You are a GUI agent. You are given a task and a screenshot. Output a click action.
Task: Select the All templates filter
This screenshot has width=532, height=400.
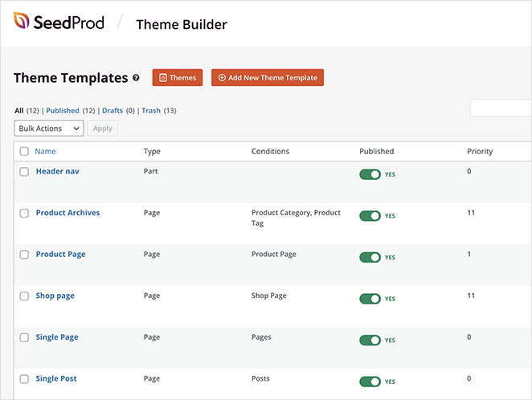(19, 111)
